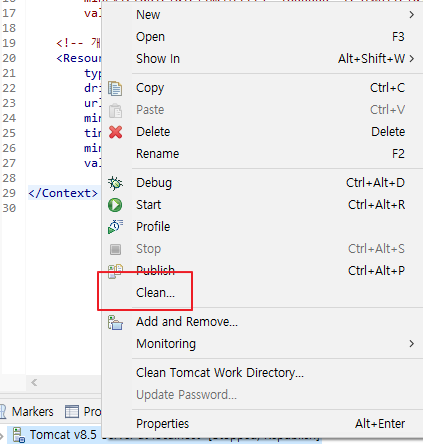
Task: Select the Clean... menu entry
Action: pos(262,293)
